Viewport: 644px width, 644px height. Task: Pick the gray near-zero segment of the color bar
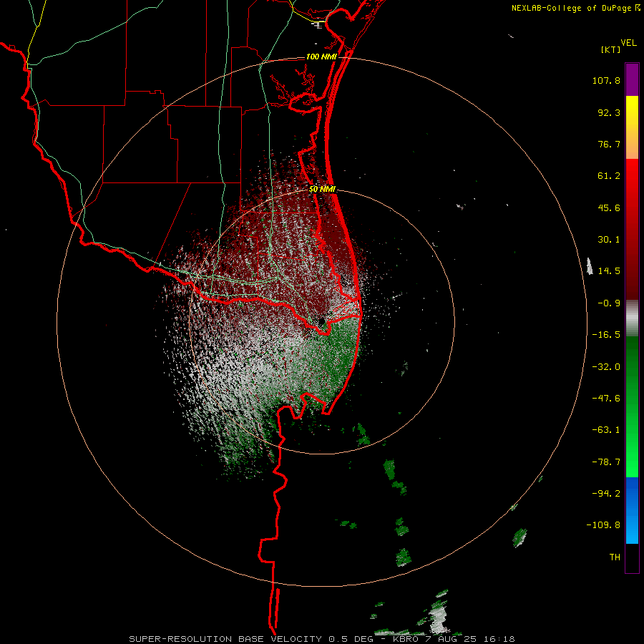632,318
